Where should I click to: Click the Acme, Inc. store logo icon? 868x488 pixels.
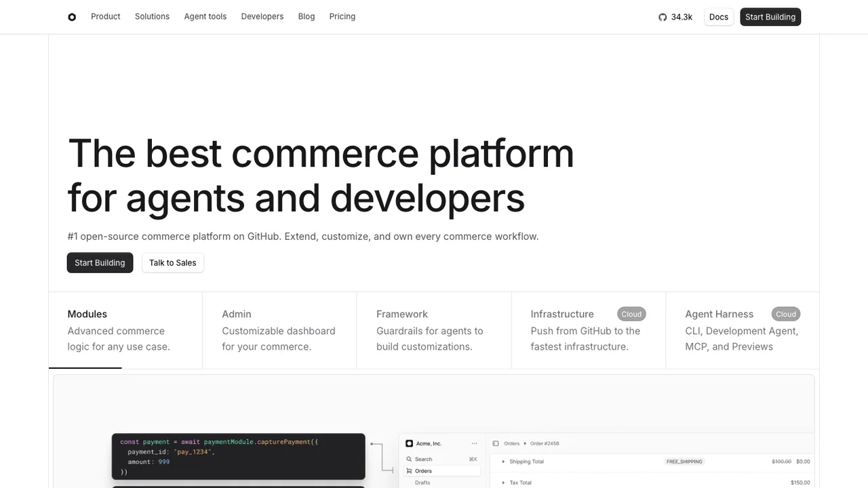(x=409, y=443)
